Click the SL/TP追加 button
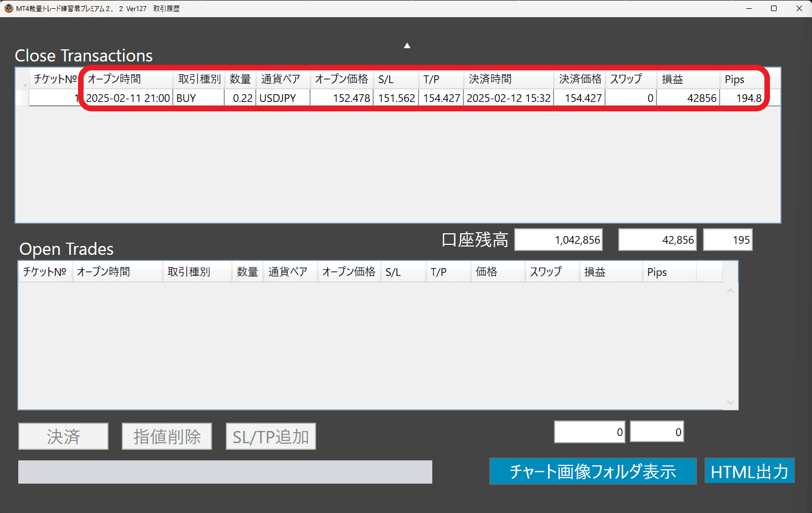The height and width of the screenshot is (513, 812). (x=271, y=437)
